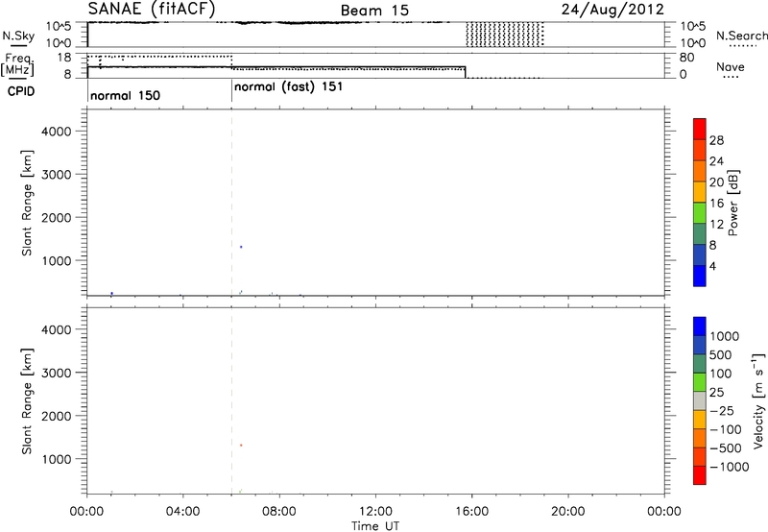Click the date 24/Aug/2012
The width and height of the screenshot is (768, 532).
click(x=612, y=10)
